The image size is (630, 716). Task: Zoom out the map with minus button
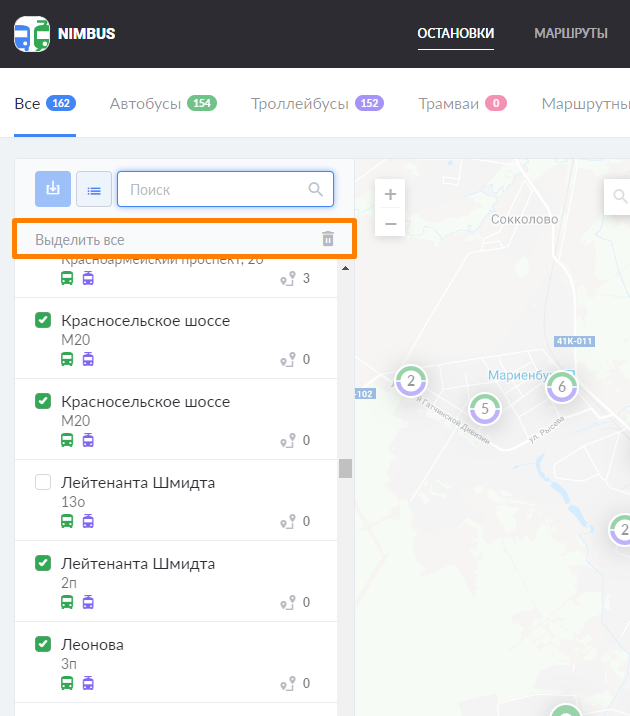coord(390,223)
